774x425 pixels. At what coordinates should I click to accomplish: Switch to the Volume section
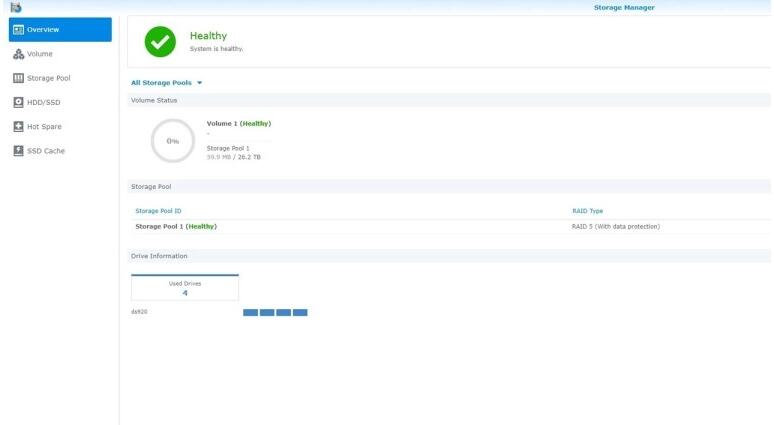39,54
